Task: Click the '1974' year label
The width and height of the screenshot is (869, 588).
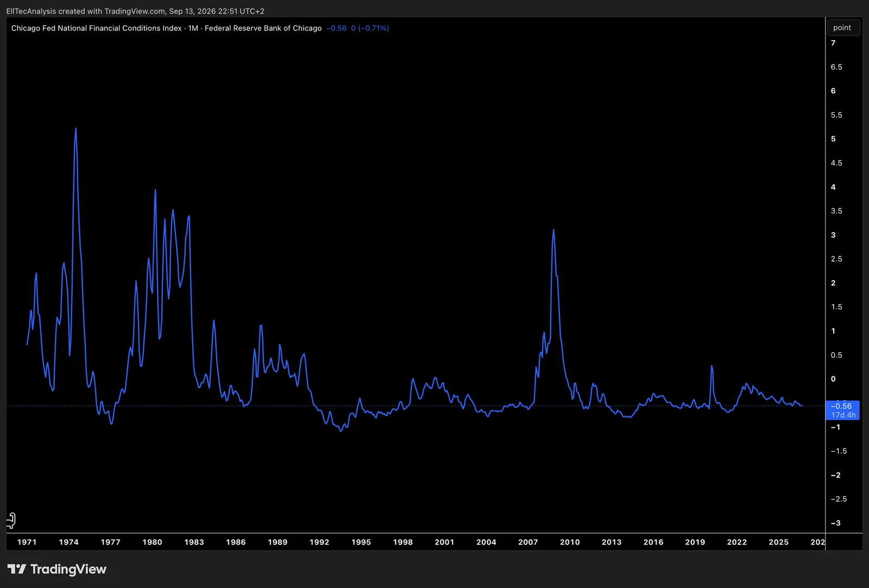Action: tap(69, 542)
